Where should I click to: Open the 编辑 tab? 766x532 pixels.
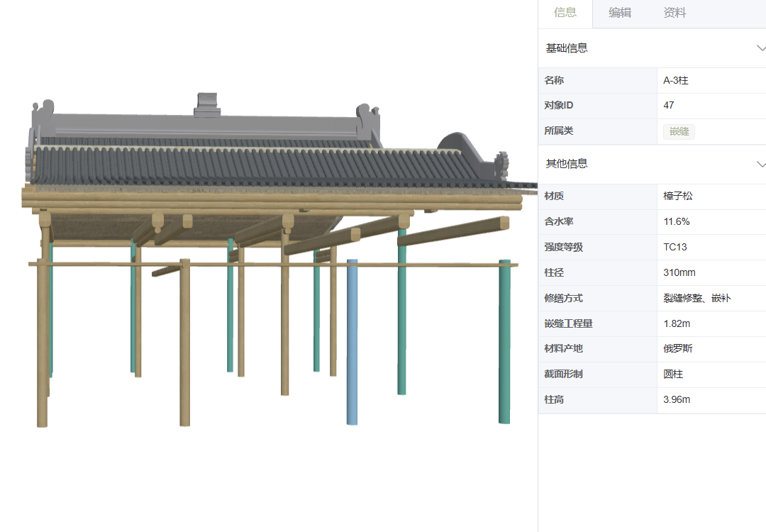point(620,13)
